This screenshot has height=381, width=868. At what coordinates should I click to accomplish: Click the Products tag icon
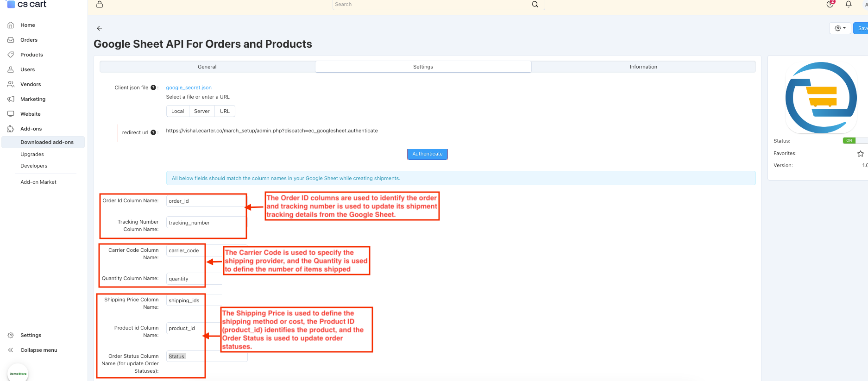[x=11, y=55]
